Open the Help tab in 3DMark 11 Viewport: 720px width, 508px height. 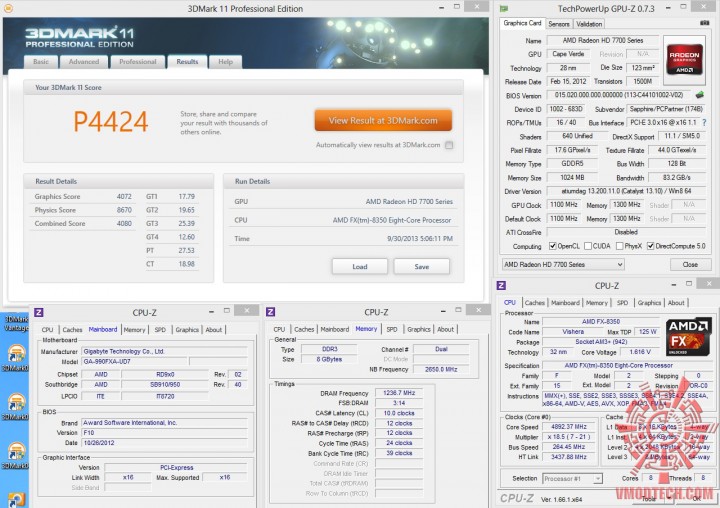225,62
